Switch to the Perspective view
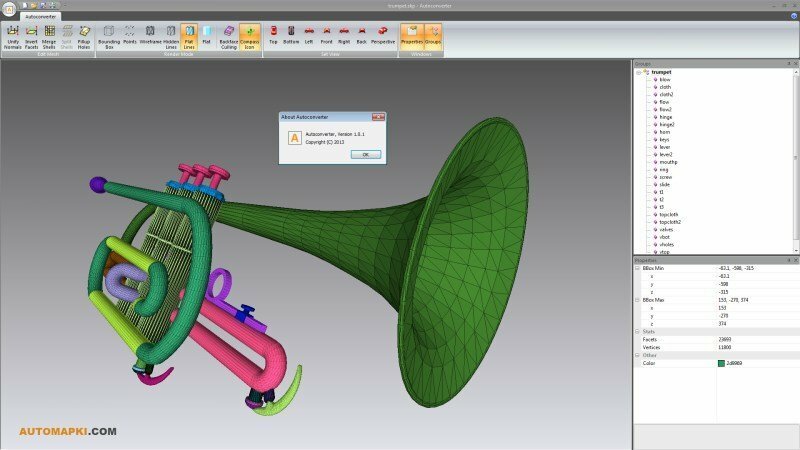 point(381,37)
